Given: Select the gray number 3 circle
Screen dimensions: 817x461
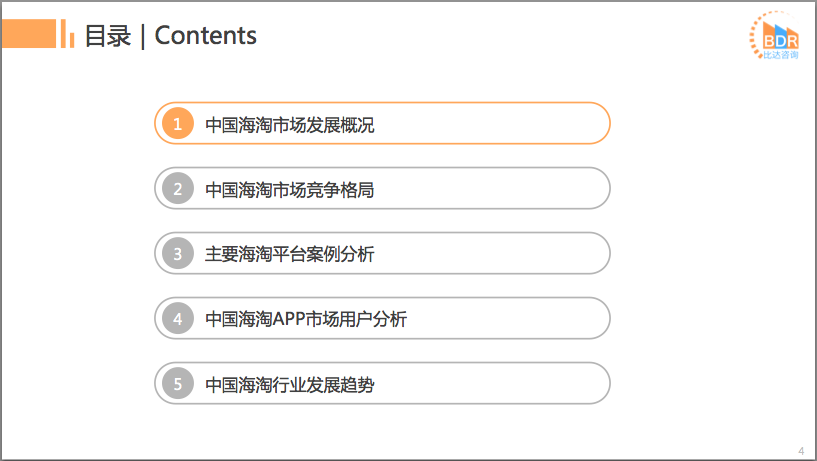Looking at the screenshot, I should point(177,254).
